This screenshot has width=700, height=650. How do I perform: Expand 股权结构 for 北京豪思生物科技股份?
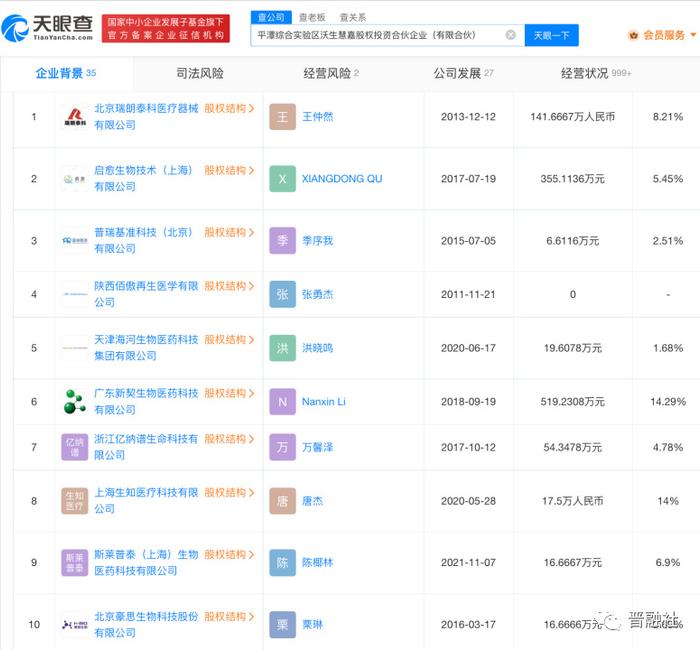click(229, 617)
